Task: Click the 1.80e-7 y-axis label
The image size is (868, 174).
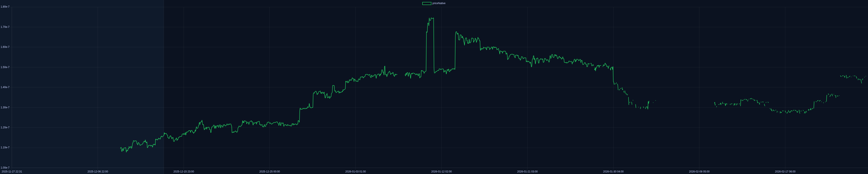Action: point(5,7)
